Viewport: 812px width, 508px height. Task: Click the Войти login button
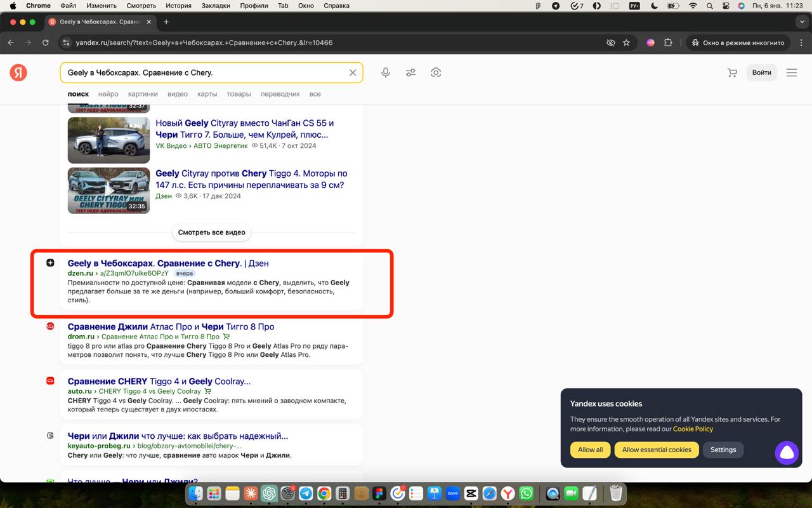(762, 72)
